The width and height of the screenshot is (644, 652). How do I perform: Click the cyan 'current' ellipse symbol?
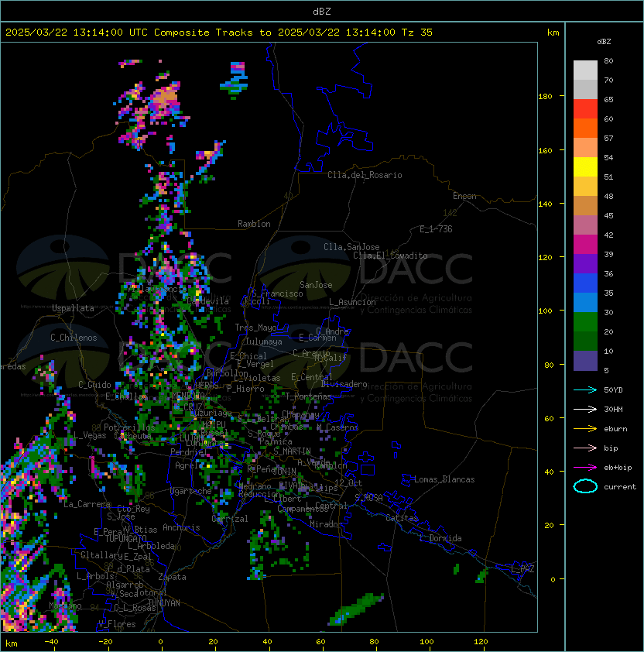click(585, 486)
